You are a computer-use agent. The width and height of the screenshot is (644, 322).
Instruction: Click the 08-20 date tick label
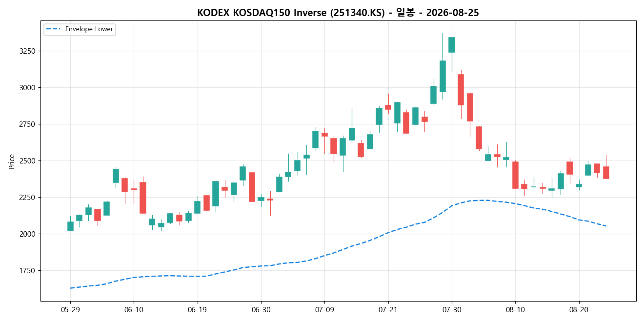coord(579,309)
